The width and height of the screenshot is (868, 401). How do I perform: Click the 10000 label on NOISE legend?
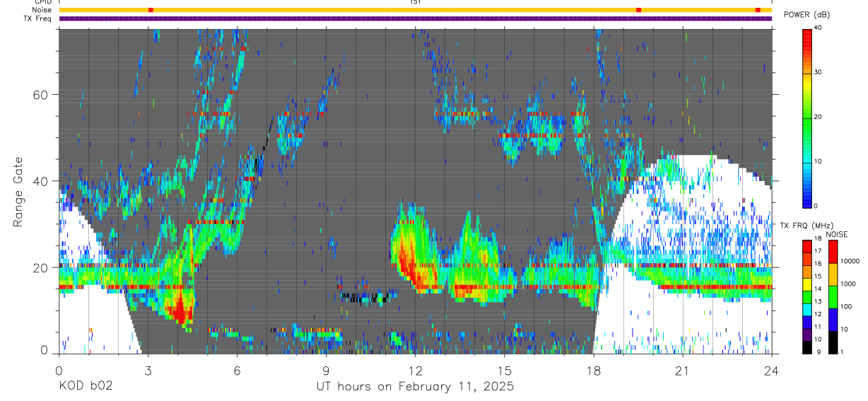pos(850,261)
